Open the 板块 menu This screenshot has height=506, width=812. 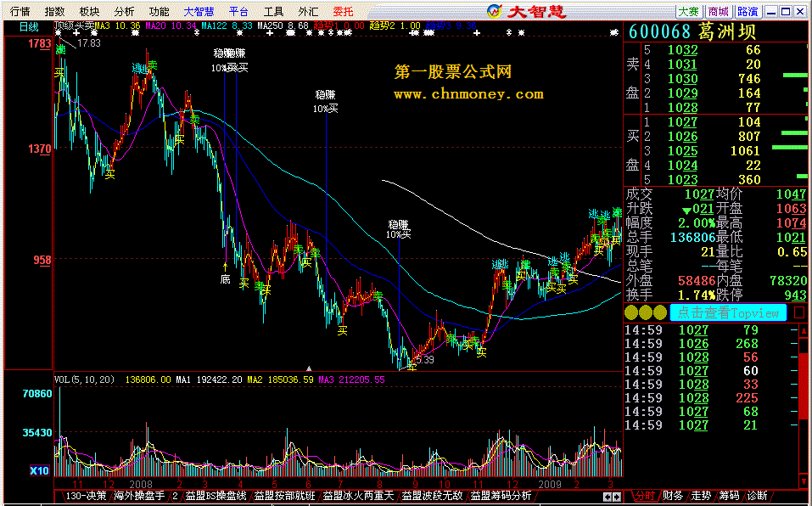[90, 11]
